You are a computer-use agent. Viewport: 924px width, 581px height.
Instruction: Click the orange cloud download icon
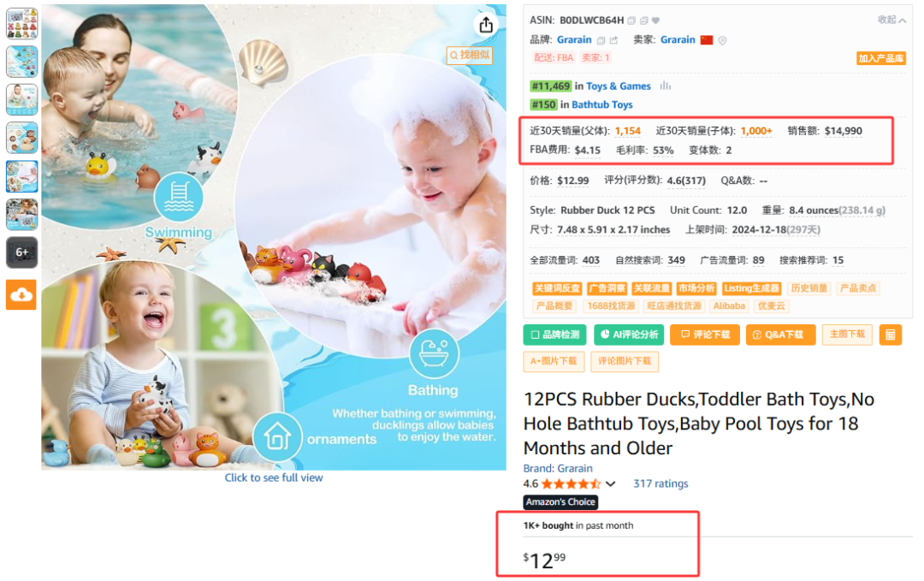point(21,294)
